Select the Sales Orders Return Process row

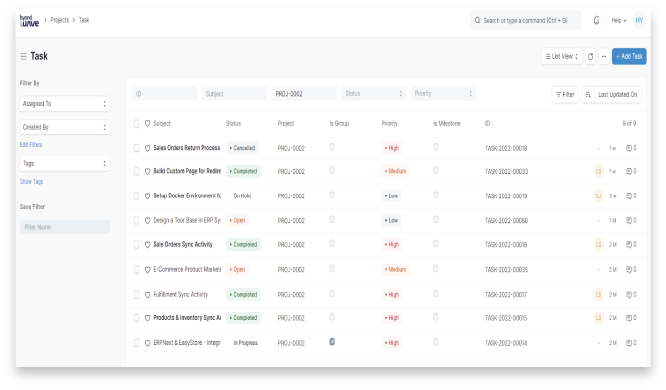pos(136,148)
